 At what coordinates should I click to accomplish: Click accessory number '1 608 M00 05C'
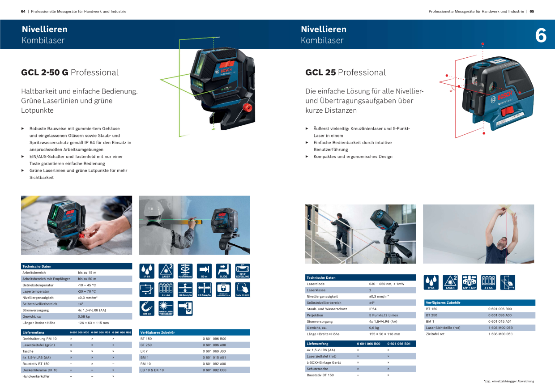coord(500,334)
